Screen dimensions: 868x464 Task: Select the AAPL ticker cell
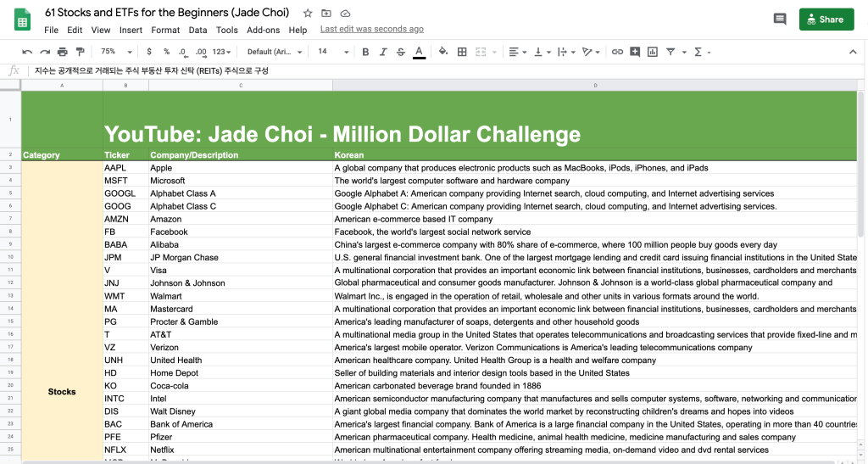click(x=125, y=168)
